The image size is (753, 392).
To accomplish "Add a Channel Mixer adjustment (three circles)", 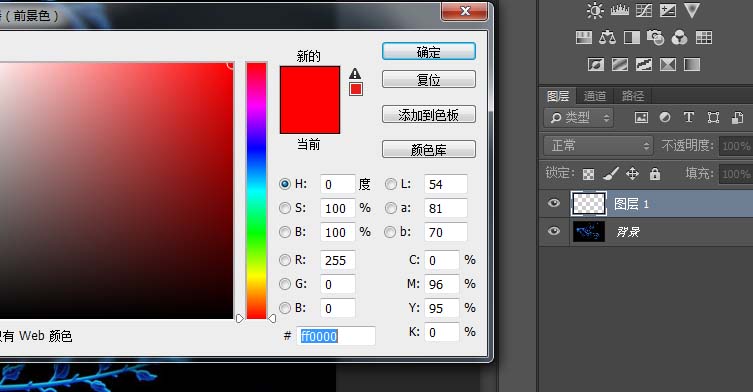I will point(680,37).
